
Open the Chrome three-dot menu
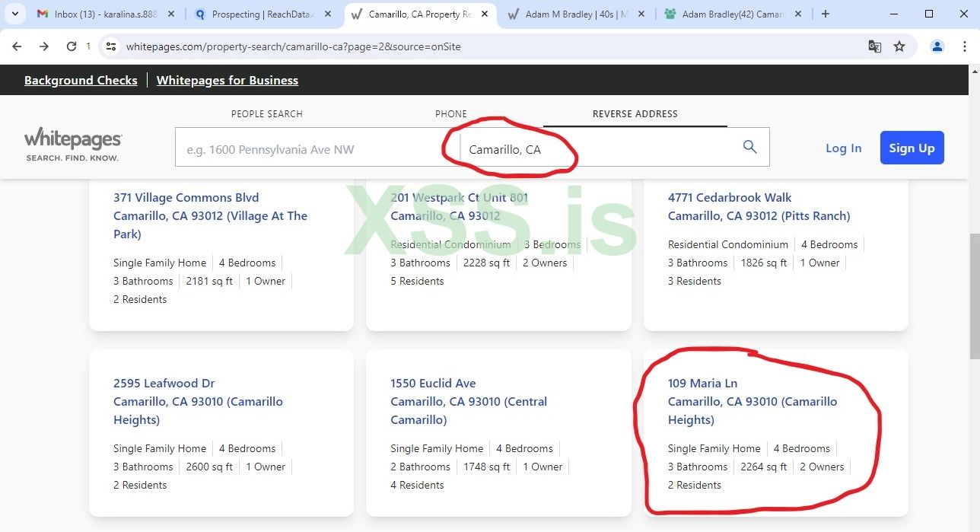pos(965,46)
